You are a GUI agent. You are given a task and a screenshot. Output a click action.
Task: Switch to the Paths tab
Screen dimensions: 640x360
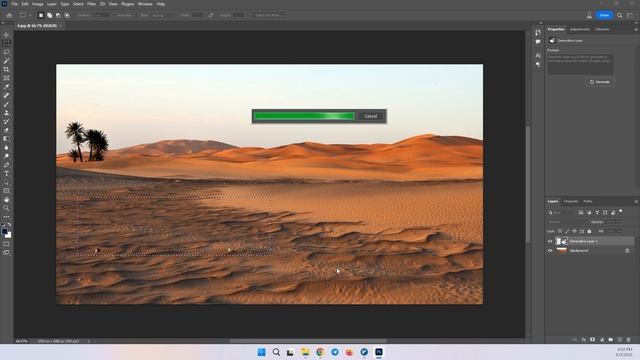tap(588, 201)
